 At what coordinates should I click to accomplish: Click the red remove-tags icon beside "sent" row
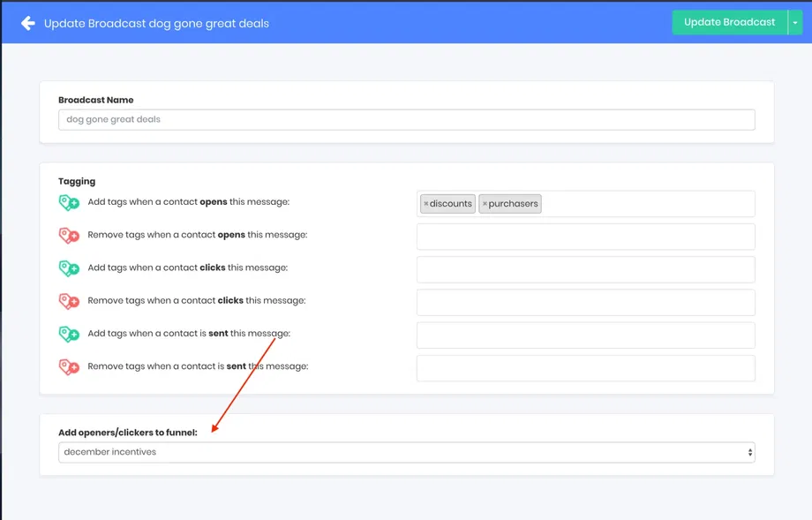[69, 366]
